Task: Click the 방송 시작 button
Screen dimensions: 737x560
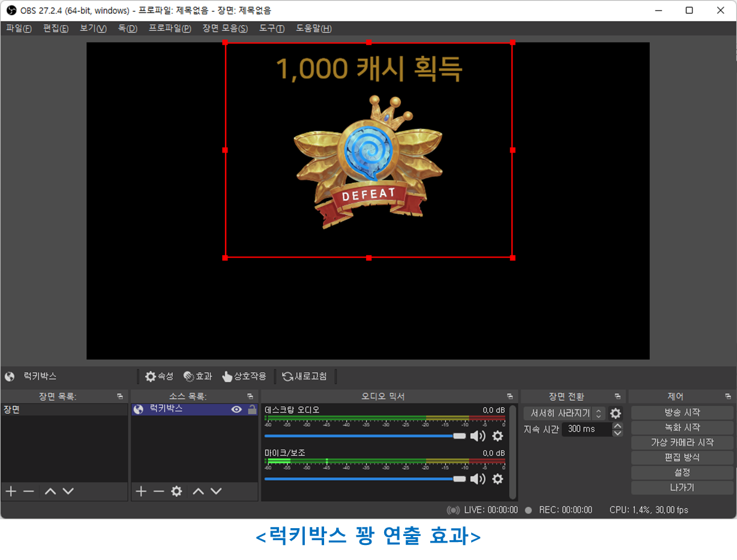Action: point(682,413)
